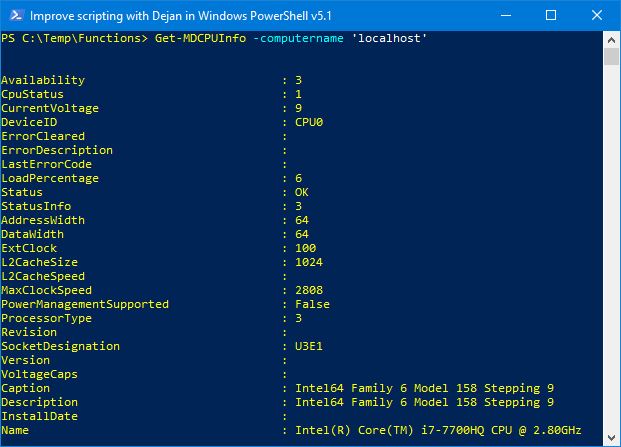Screen dimensions: 621x447
Task: Click the scrollbar up arrow
Action: click(x=611, y=40)
